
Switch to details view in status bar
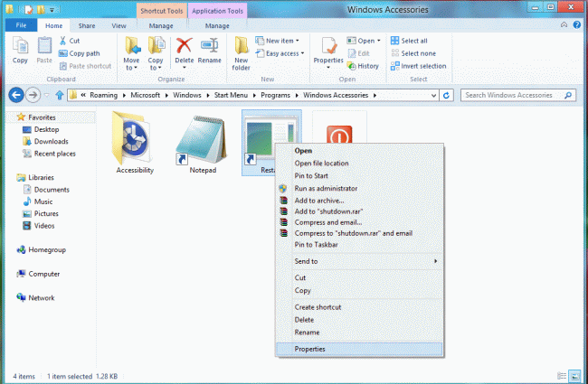562,376
